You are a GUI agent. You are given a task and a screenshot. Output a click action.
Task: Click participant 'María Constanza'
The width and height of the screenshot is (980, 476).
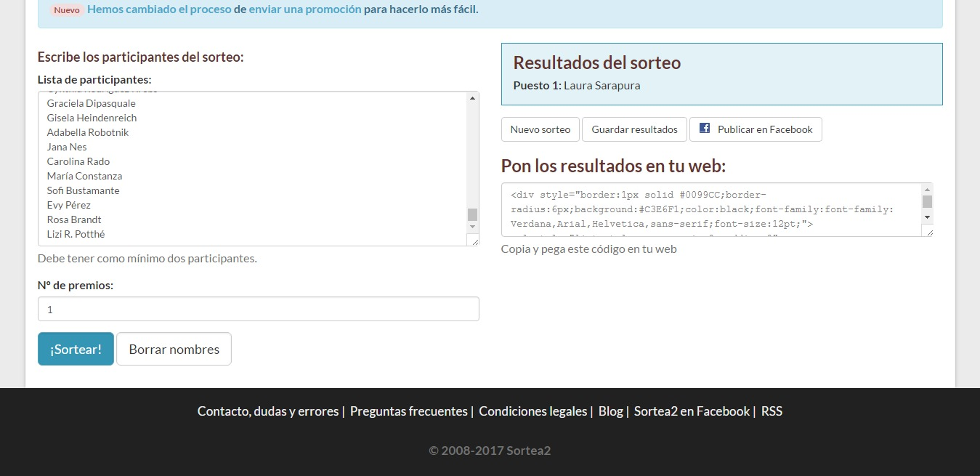pos(84,176)
